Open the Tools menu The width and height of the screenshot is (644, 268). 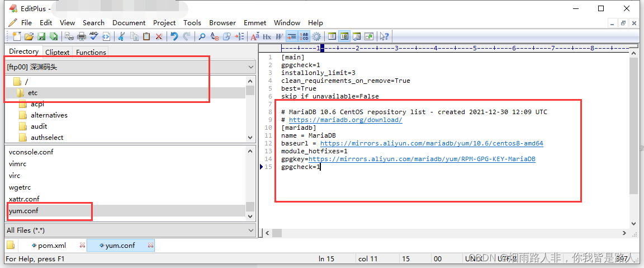click(x=192, y=22)
